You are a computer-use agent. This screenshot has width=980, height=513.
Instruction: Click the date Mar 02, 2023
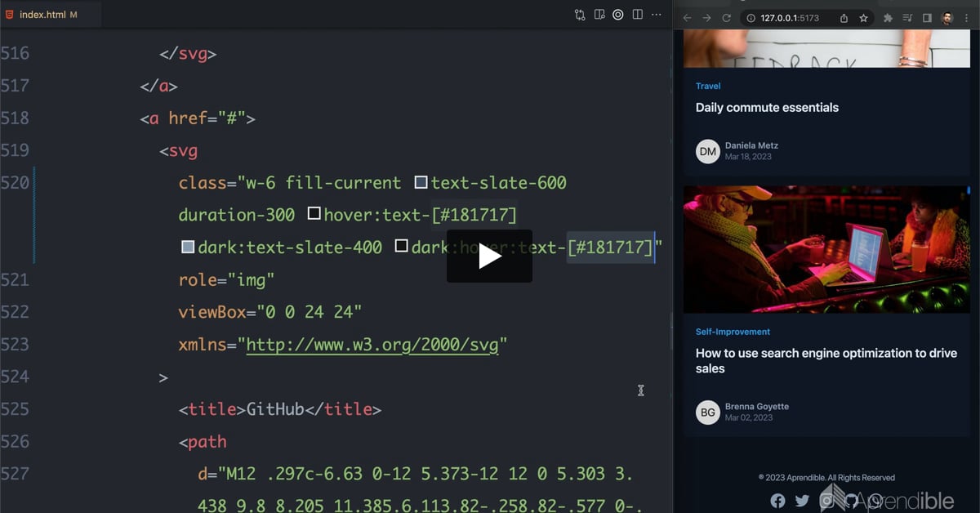(749, 417)
